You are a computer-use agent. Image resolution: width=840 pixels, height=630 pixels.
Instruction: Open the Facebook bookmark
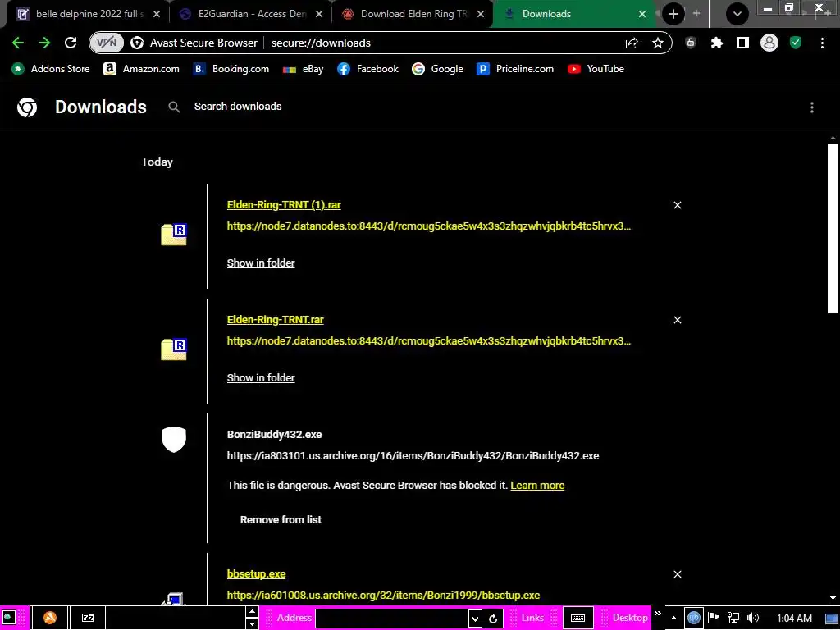click(x=367, y=69)
